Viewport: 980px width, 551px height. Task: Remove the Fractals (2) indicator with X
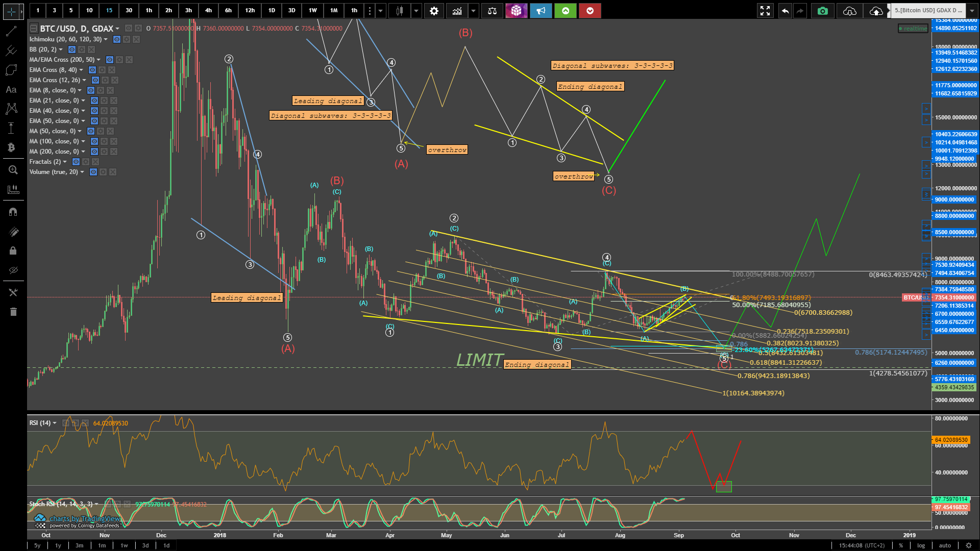95,162
